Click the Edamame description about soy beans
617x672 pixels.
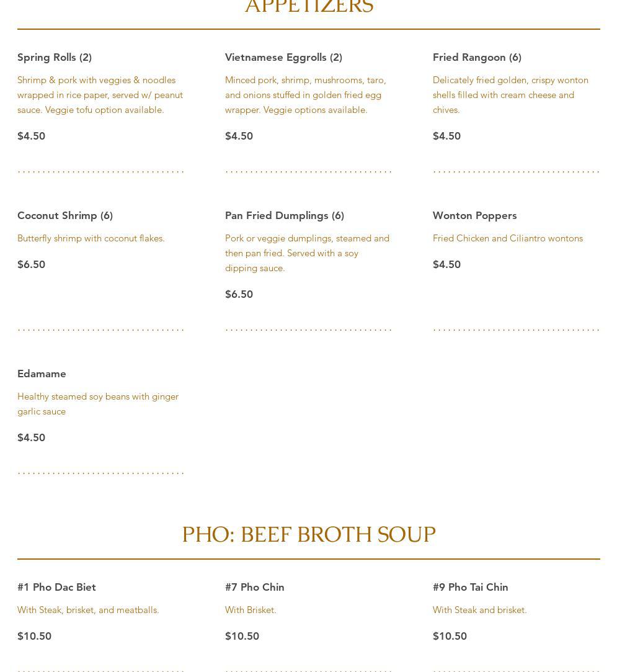pyautogui.click(x=98, y=404)
